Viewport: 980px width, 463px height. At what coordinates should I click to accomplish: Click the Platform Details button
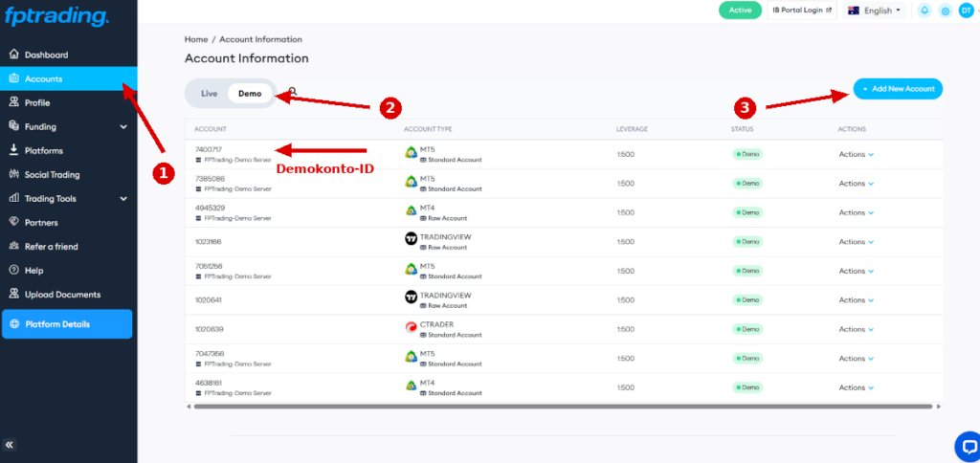[67, 324]
